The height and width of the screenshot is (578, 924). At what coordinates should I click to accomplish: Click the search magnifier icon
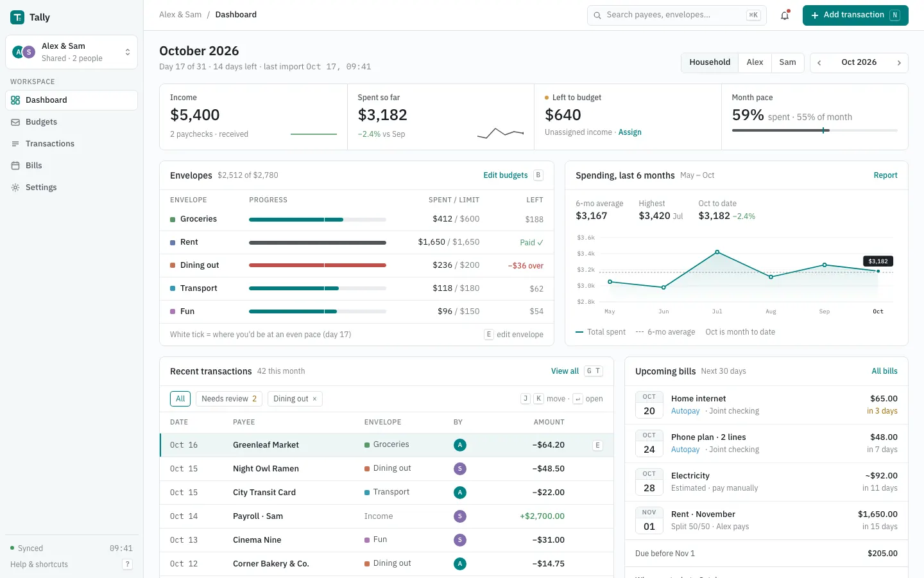(597, 15)
